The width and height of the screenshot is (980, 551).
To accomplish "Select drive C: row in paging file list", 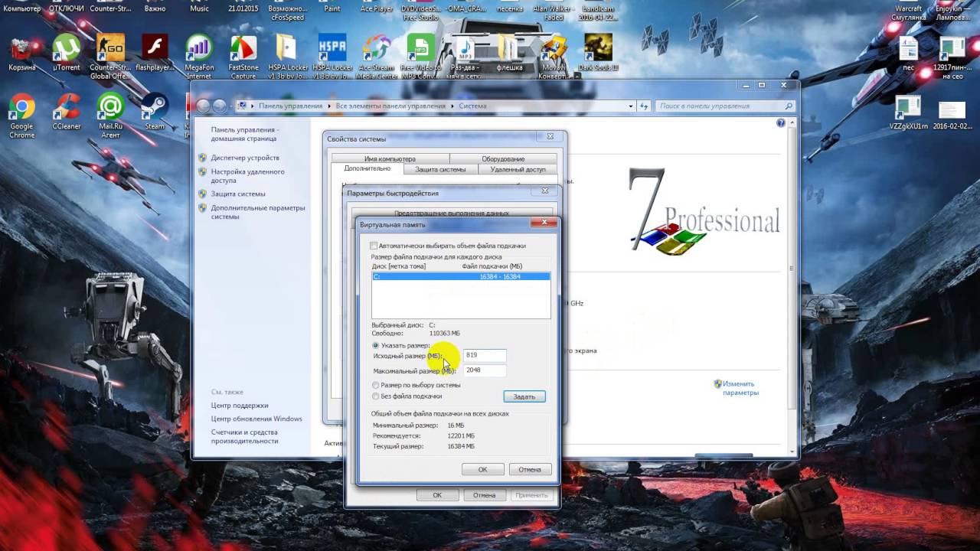I will point(461,276).
